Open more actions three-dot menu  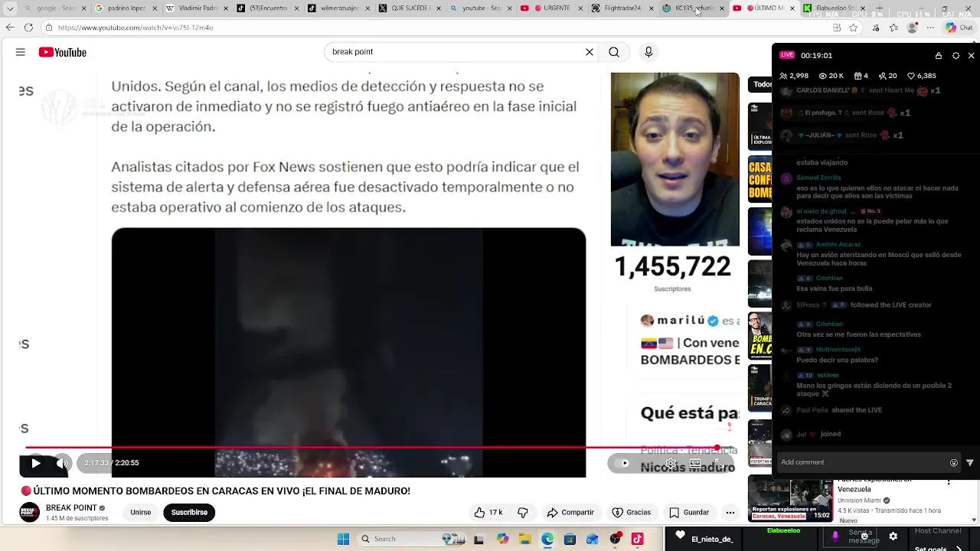730,513
